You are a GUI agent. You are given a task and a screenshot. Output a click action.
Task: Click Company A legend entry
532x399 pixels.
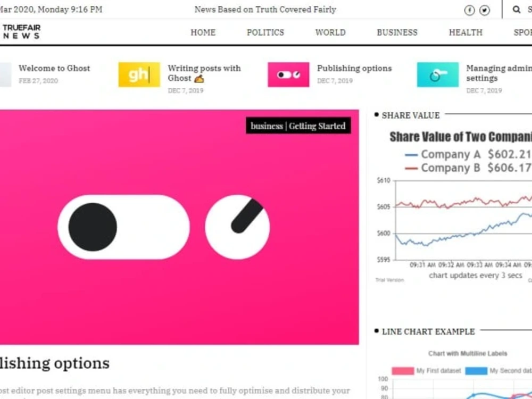468,154
